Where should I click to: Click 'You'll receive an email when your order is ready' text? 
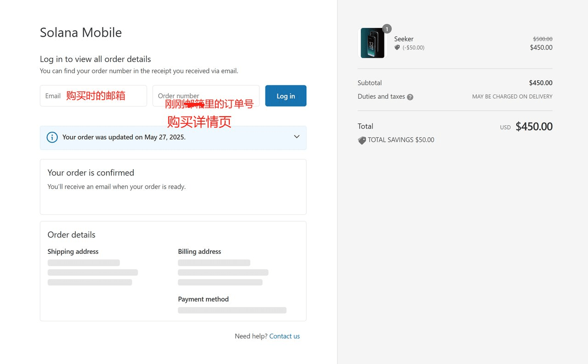(x=117, y=187)
